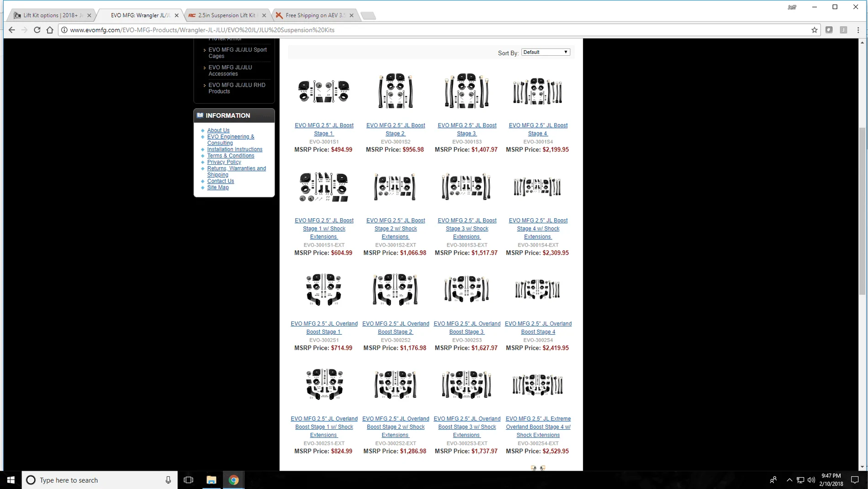Open Task View on the taskbar
Image resolution: width=868 pixels, height=489 pixels.
(188, 480)
